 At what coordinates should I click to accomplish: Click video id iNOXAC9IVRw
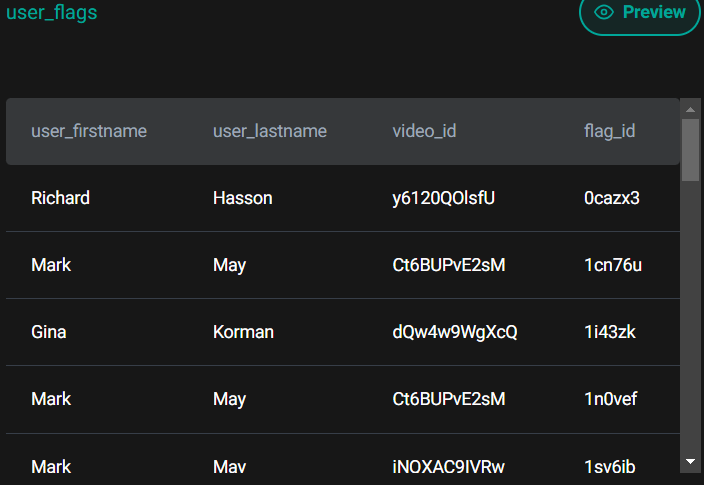[x=449, y=466]
